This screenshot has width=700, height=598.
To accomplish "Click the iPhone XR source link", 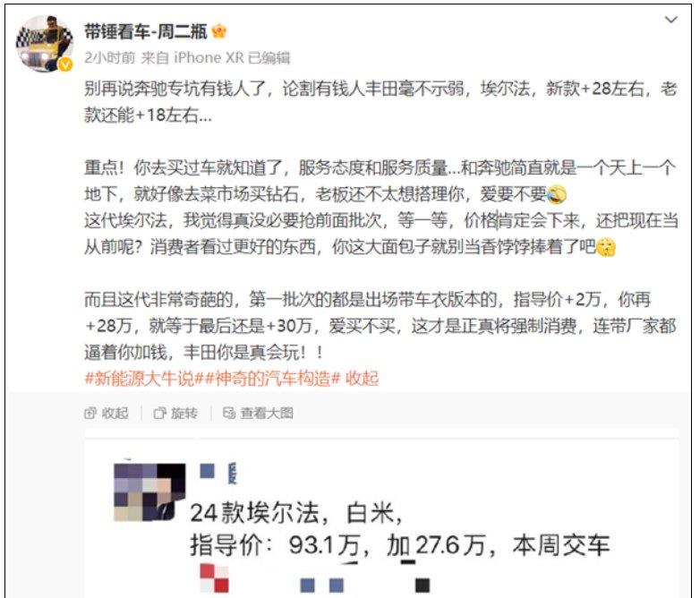I will [x=209, y=57].
